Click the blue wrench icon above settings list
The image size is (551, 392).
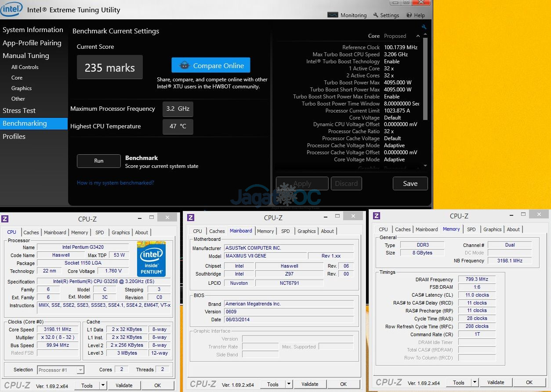click(424, 27)
